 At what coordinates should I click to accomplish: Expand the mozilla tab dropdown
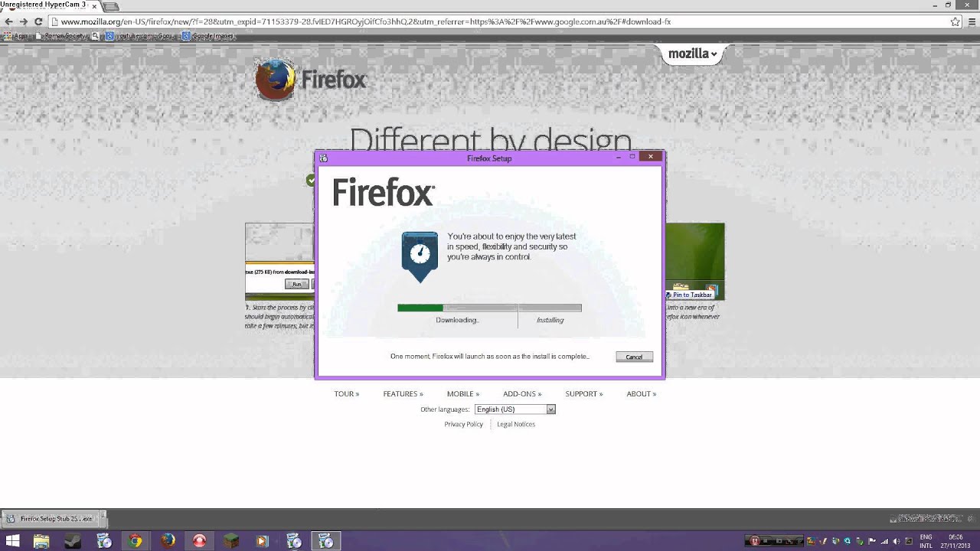click(x=692, y=54)
